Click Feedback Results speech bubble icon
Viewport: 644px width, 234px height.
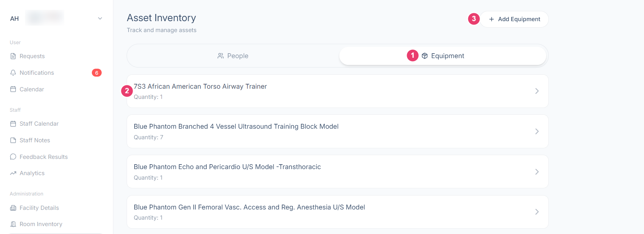(13, 157)
